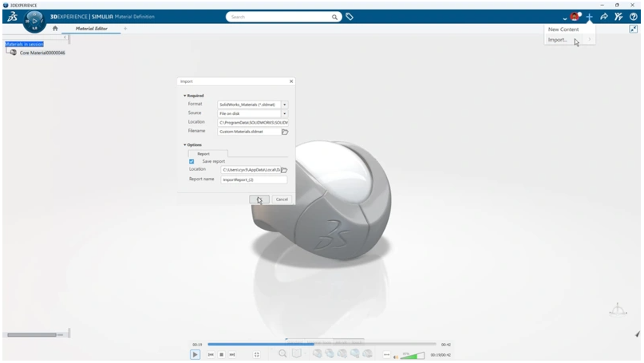Open the collaboration tools icon

pyautogui.click(x=618, y=17)
